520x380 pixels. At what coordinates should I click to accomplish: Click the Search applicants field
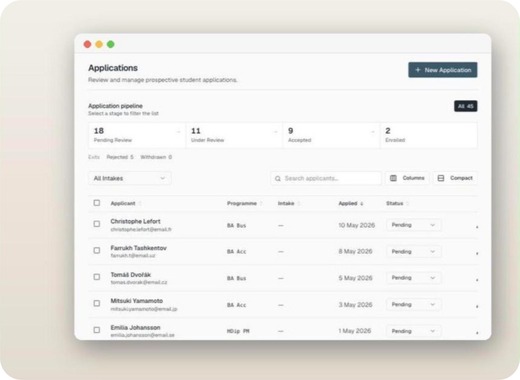click(x=326, y=178)
